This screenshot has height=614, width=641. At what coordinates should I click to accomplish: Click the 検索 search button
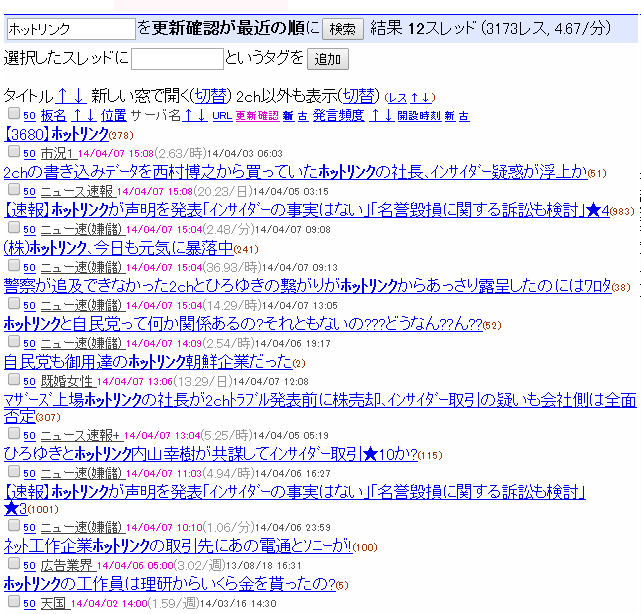click(343, 29)
